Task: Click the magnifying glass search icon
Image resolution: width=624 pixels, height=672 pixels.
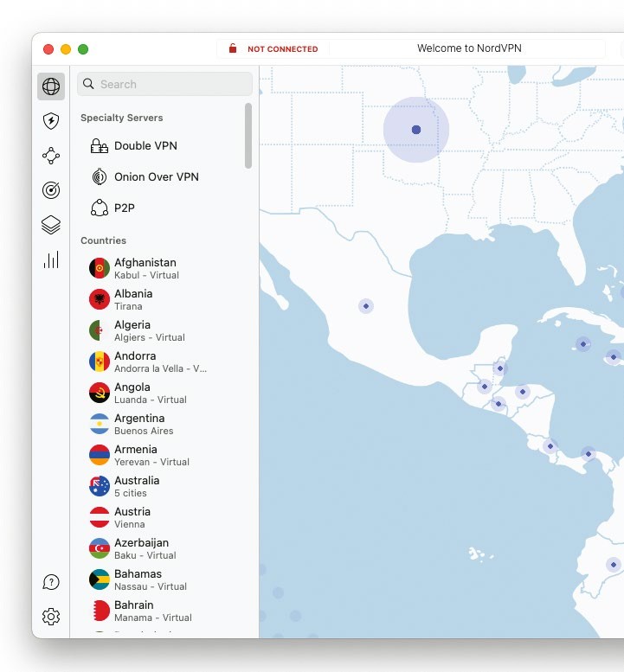Action: (x=88, y=84)
